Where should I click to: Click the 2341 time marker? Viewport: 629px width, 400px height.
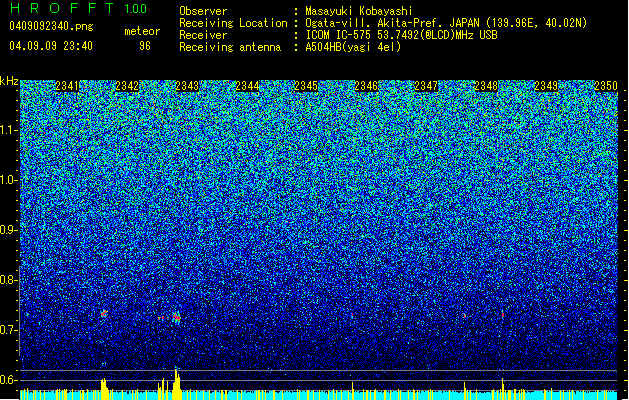67,86
